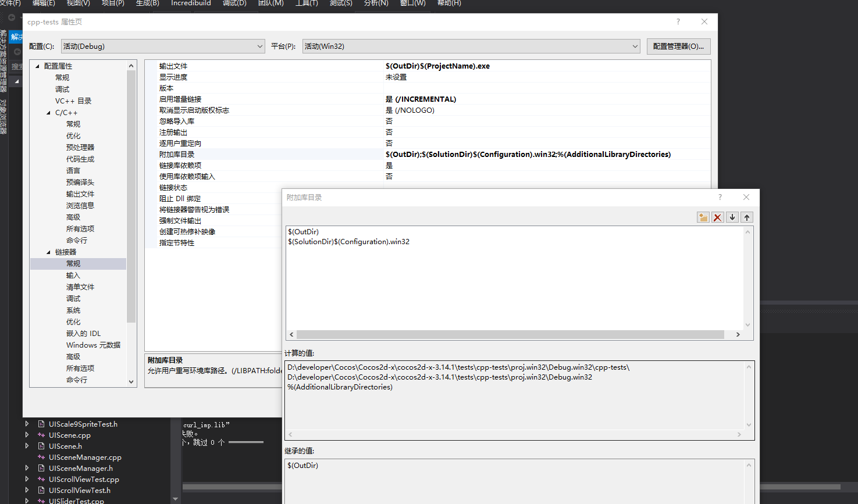Viewport: 858px width, 504px height.
Task: Click header file icon of UIScrollViewTest.h
Action: (41, 491)
